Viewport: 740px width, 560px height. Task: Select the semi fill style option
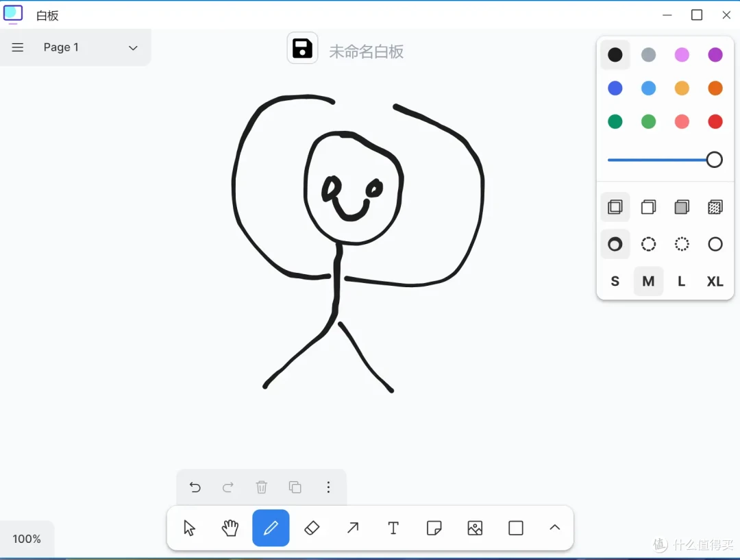click(x=648, y=207)
